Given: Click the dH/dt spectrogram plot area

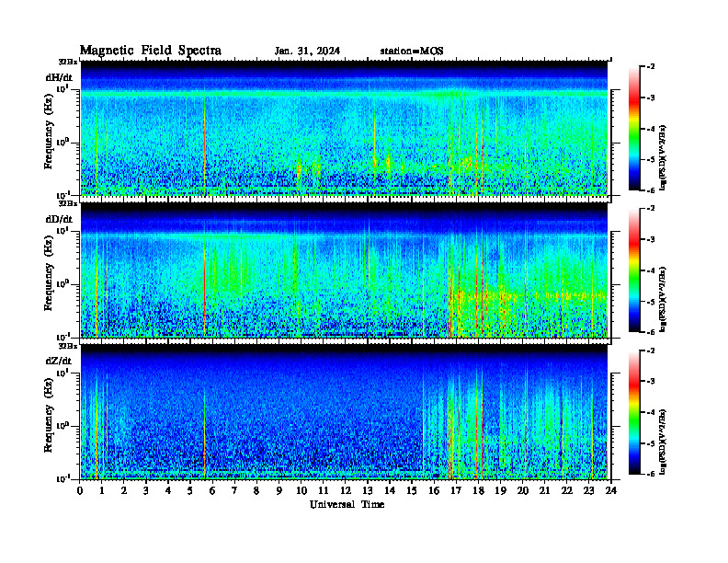Looking at the screenshot, I should 345,128.
